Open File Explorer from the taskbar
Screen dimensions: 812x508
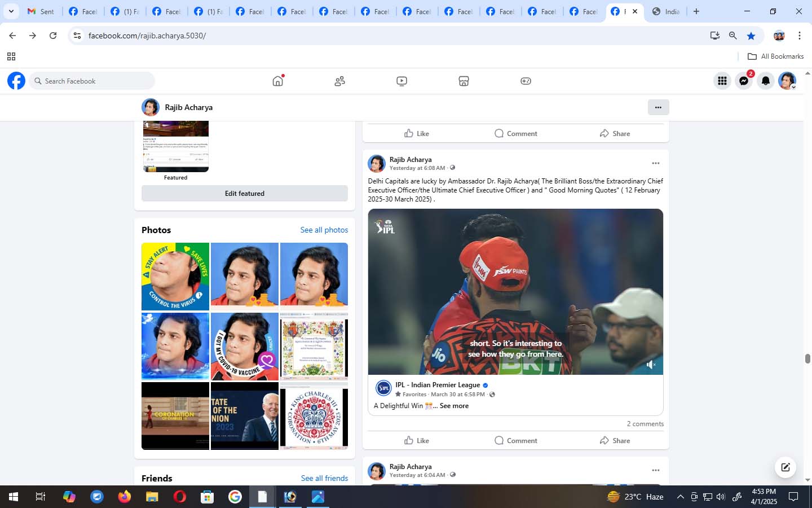pos(152,497)
